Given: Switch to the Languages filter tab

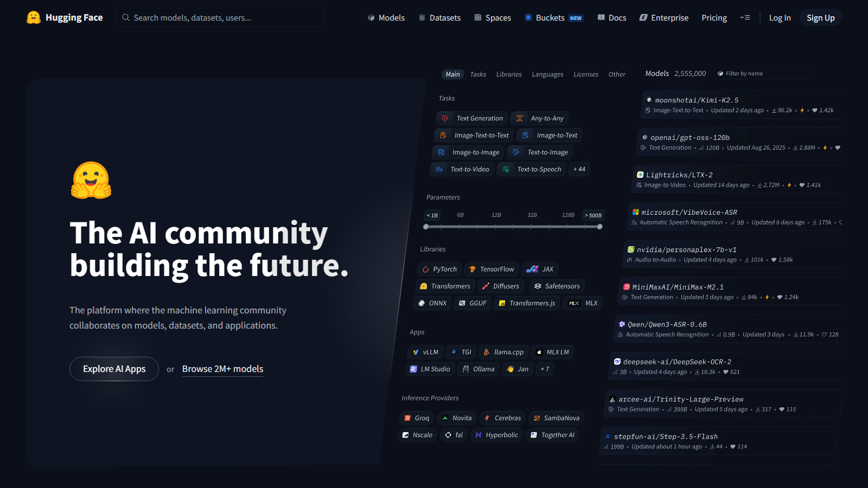Looking at the screenshot, I should coord(547,74).
